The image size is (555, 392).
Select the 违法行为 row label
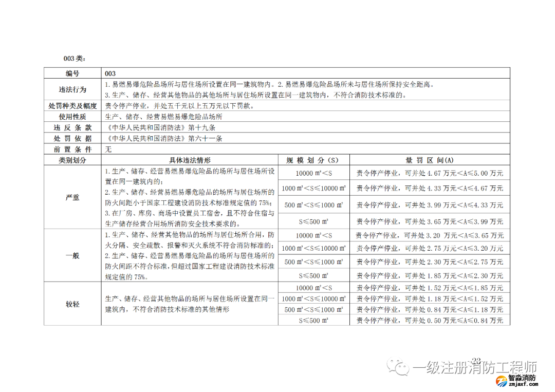click(72, 90)
